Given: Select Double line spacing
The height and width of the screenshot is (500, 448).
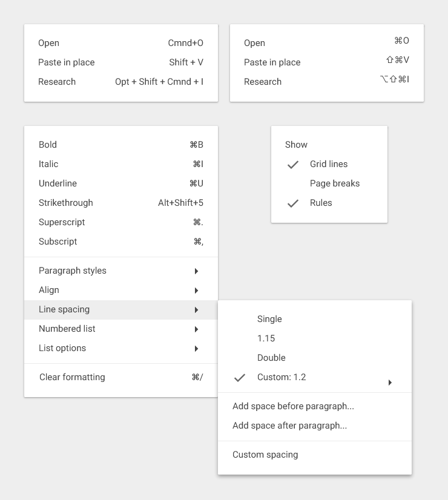Looking at the screenshot, I should pos(271,358).
